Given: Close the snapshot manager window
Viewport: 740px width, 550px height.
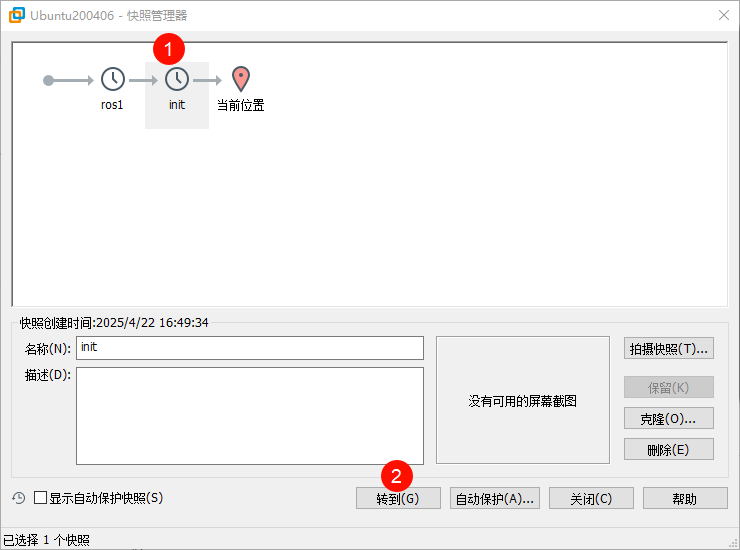Looking at the screenshot, I should 723,15.
